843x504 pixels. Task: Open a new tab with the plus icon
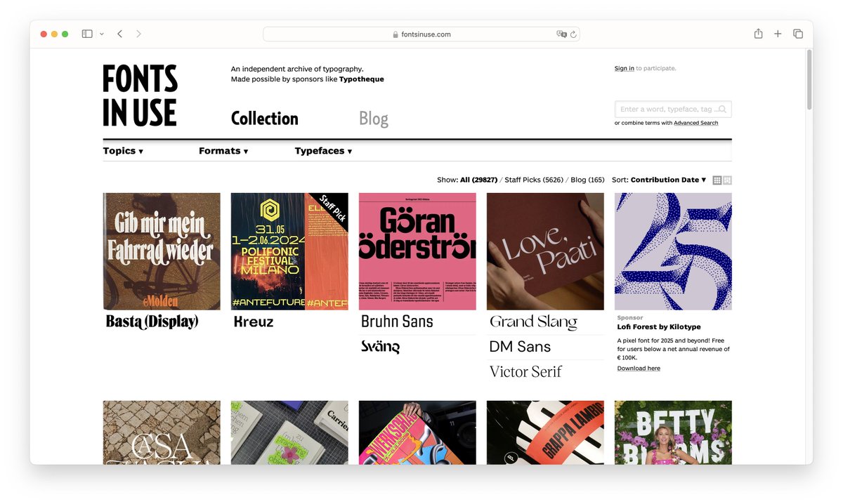(777, 33)
